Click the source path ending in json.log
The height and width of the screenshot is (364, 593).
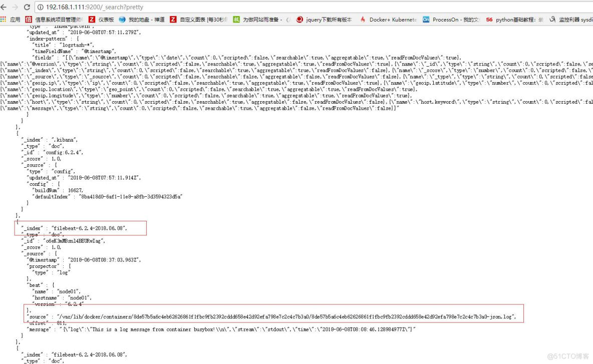point(285,317)
